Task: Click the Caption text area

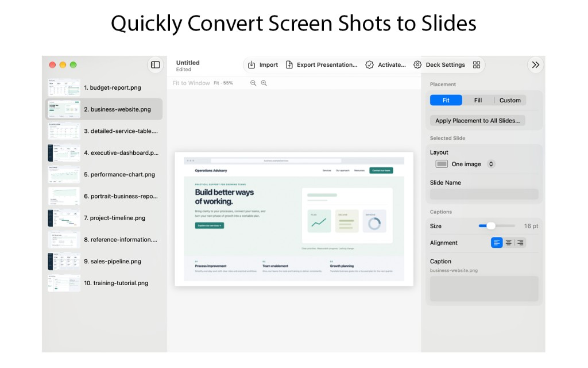Action: (484, 289)
